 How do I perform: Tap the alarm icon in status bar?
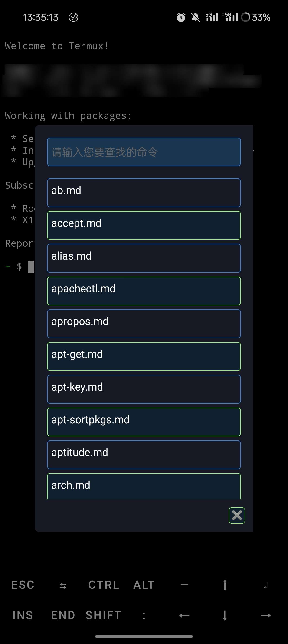tap(181, 17)
